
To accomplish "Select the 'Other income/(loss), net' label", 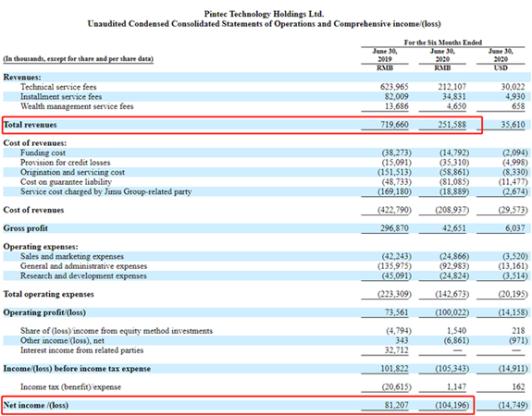I will tap(62, 341).
